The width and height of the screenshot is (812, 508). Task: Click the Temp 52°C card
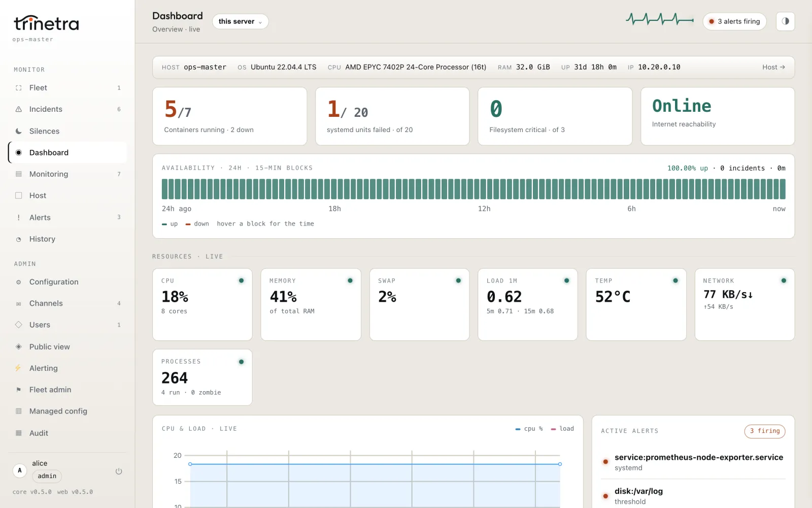coord(636,304)
